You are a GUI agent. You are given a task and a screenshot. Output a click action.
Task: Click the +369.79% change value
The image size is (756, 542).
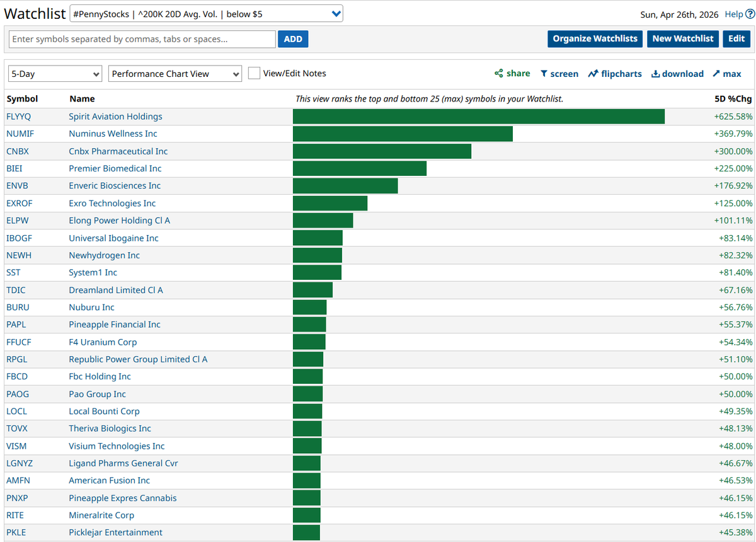pyautogui.click(x=733, y=134)
